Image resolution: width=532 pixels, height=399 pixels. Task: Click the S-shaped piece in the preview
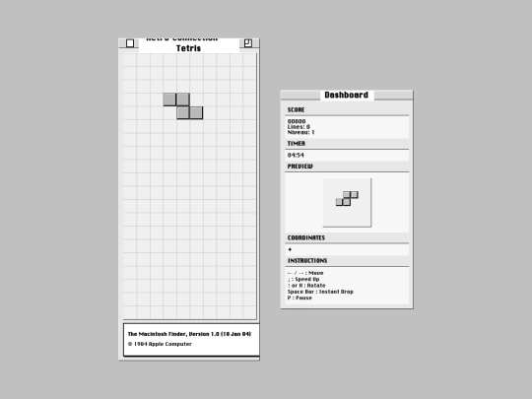click(347, 198)
